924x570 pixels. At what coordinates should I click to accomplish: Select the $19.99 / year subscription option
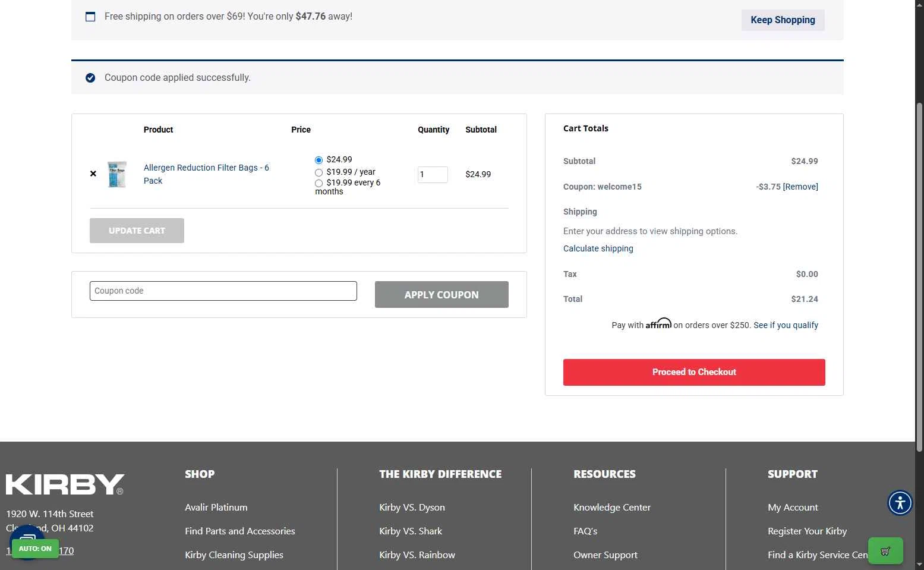click(x=318, y=172)
